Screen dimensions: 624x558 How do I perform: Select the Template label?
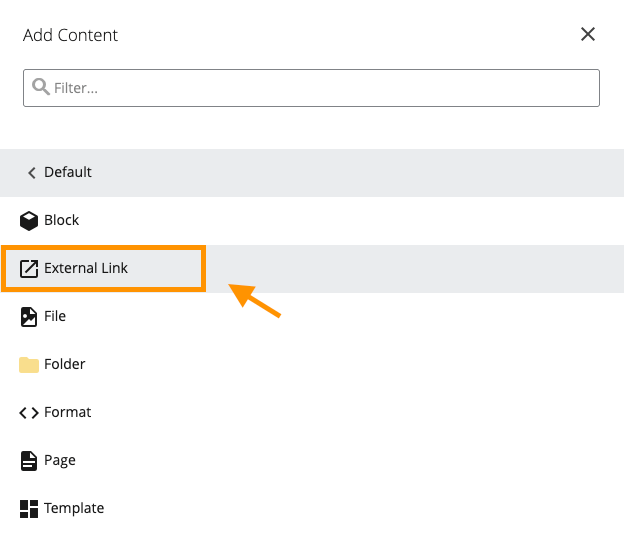(x=74, y=508)
